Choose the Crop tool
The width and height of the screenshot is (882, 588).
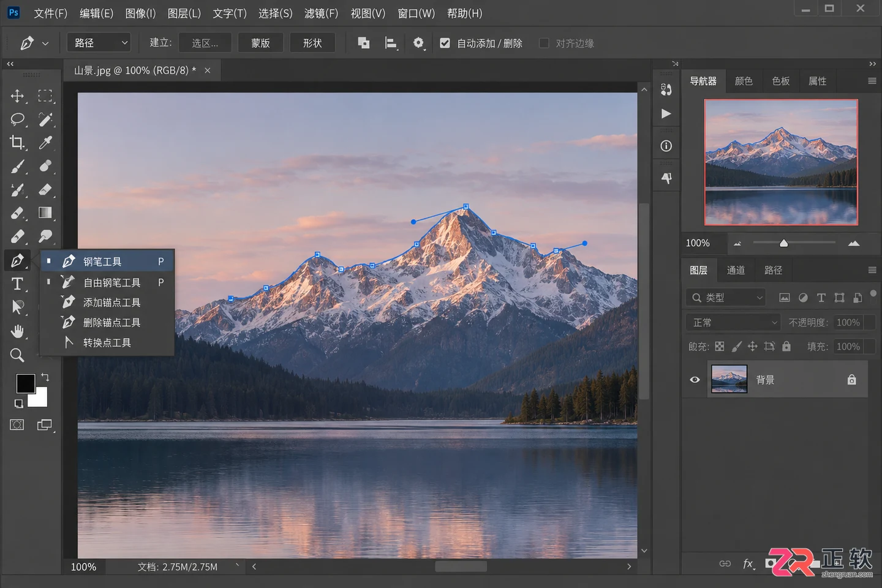point(17,143)
